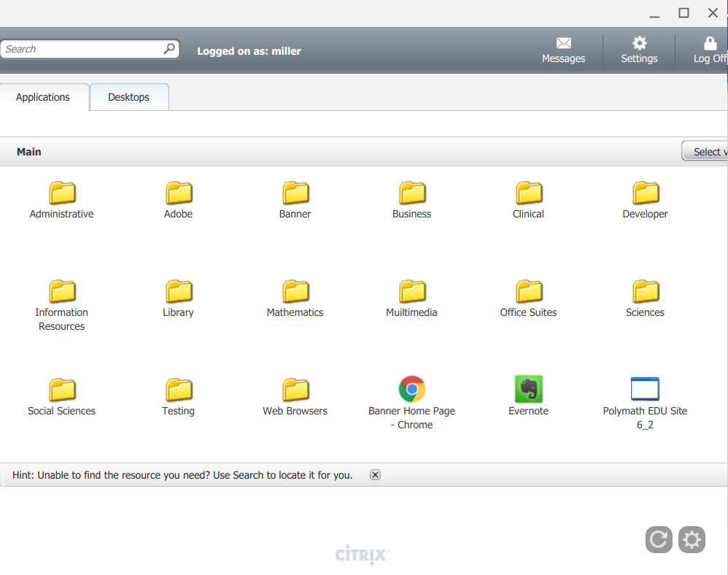Switch to the Desktops tab

pyautogui.click(x=129, y=97)
